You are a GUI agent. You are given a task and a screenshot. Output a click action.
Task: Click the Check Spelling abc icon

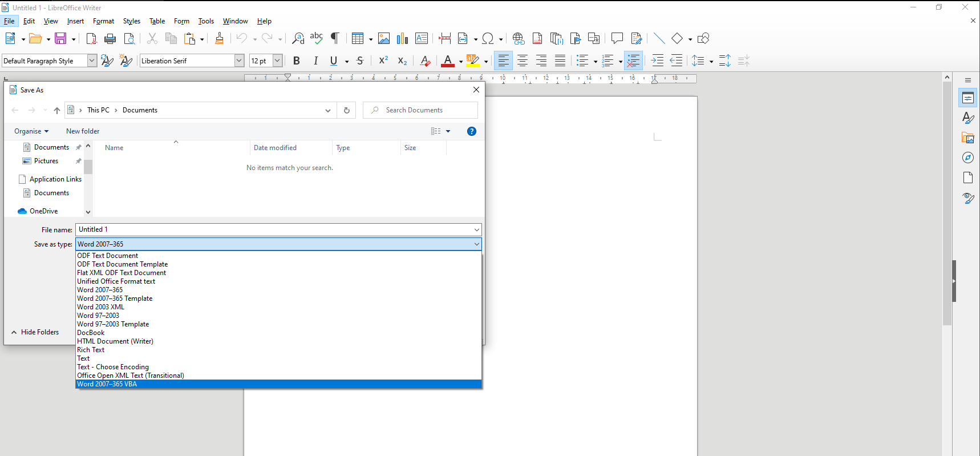317,38
